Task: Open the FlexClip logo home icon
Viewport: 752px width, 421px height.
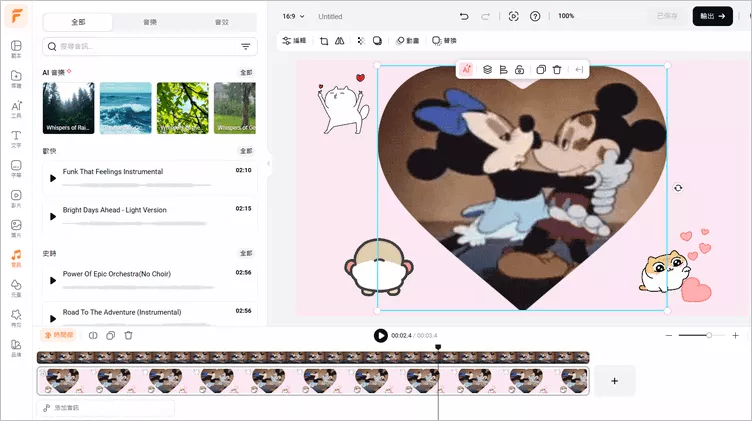Action: 16,16
